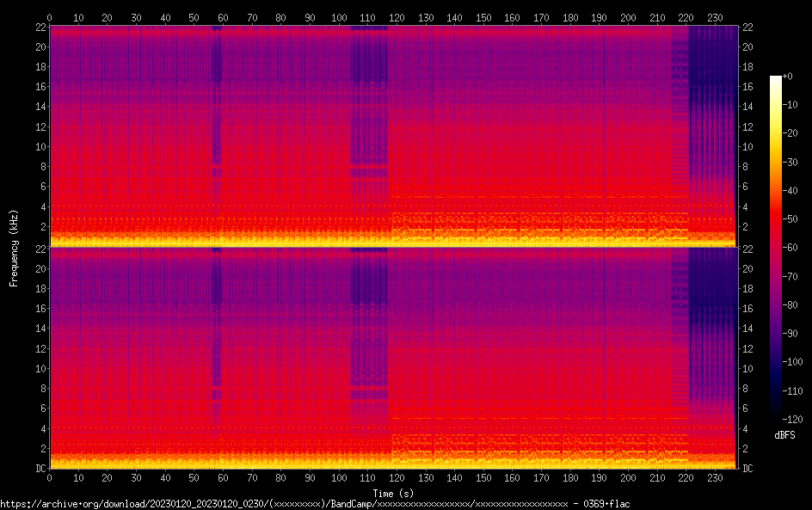Click the 16 kHz tick on the lower-right frequency axis
812x510 pixels.
coord(747,309)
